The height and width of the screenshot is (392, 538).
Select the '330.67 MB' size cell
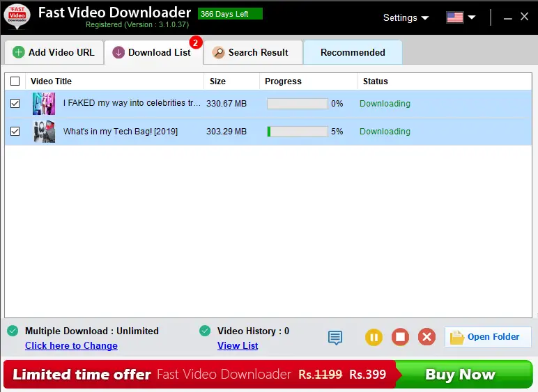(226, 104)
